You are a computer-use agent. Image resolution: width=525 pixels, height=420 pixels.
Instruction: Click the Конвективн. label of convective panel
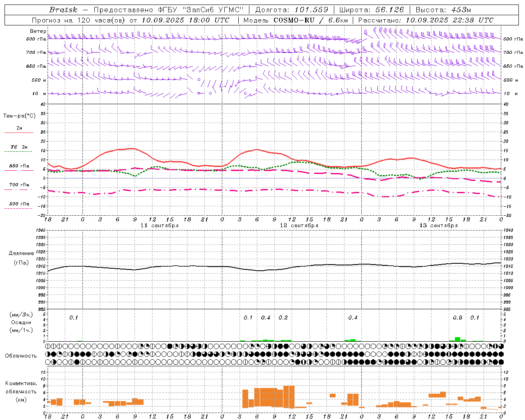(x=21, y=383)
